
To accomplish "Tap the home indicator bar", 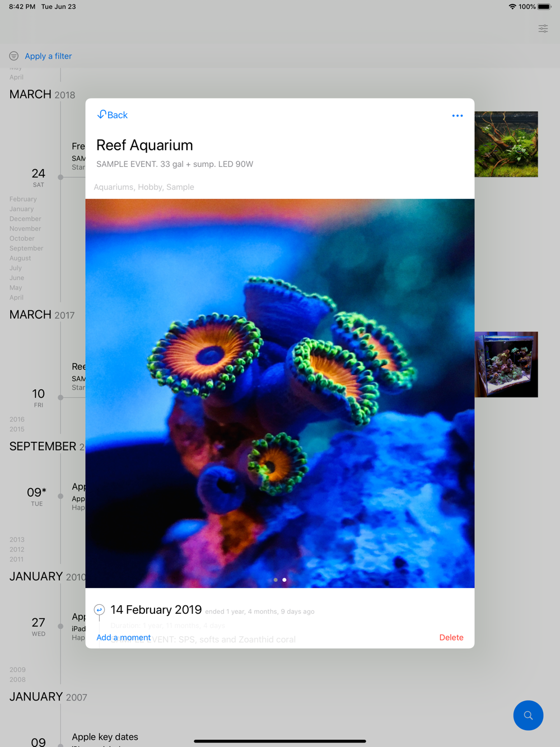I will 280,741.
